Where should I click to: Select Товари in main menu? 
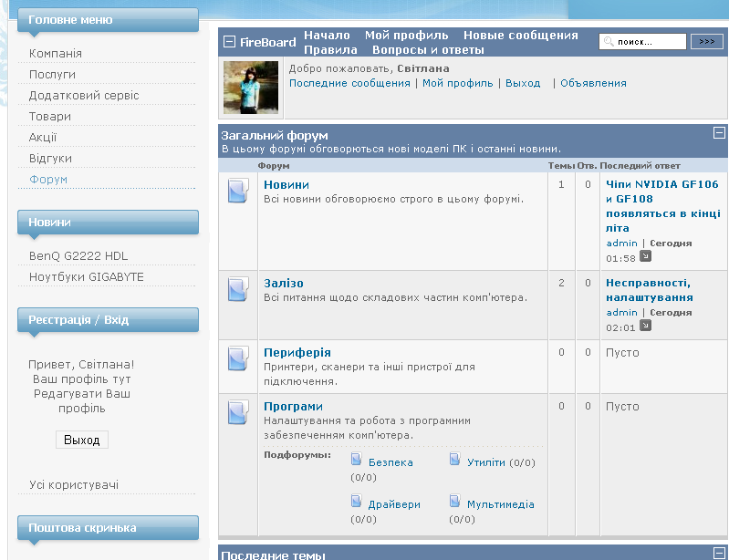[x=50, y=116]
